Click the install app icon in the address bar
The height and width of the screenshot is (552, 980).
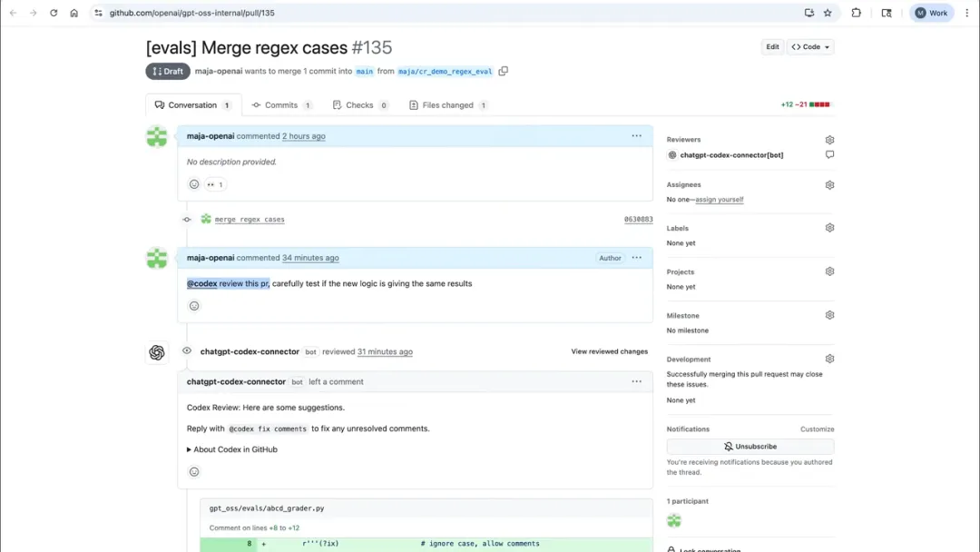tap(809, 13)
